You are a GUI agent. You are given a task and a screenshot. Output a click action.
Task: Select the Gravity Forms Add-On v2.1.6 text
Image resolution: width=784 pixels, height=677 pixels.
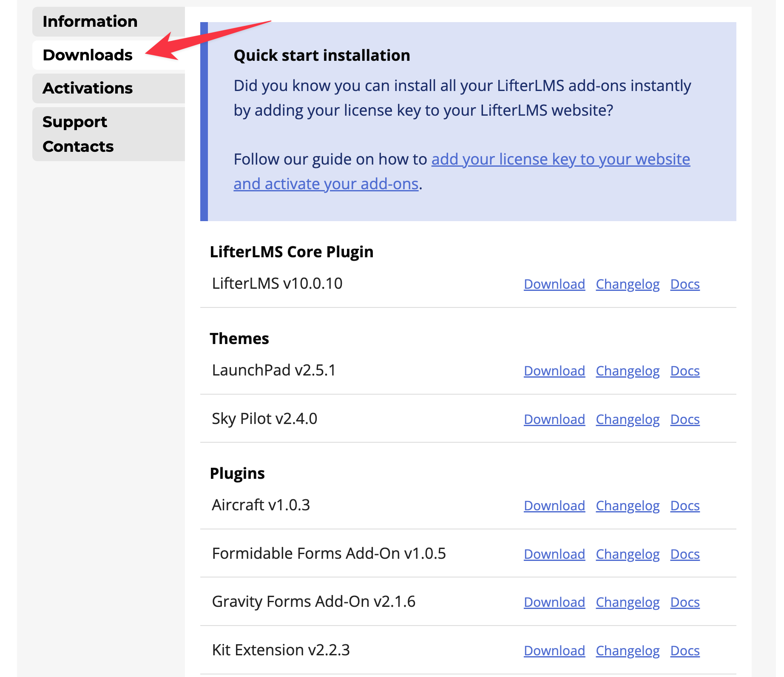(x=314, y=602)
